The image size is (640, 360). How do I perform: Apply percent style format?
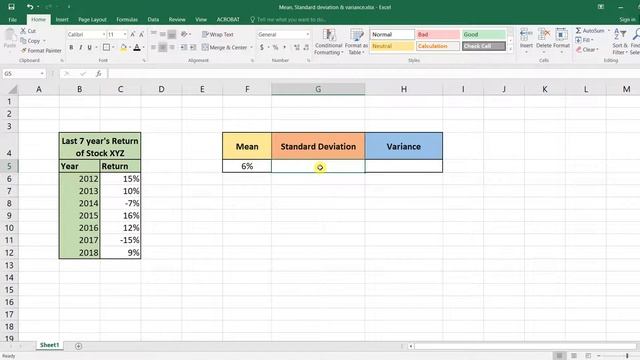pyautogui.click(x=276, y=48)
